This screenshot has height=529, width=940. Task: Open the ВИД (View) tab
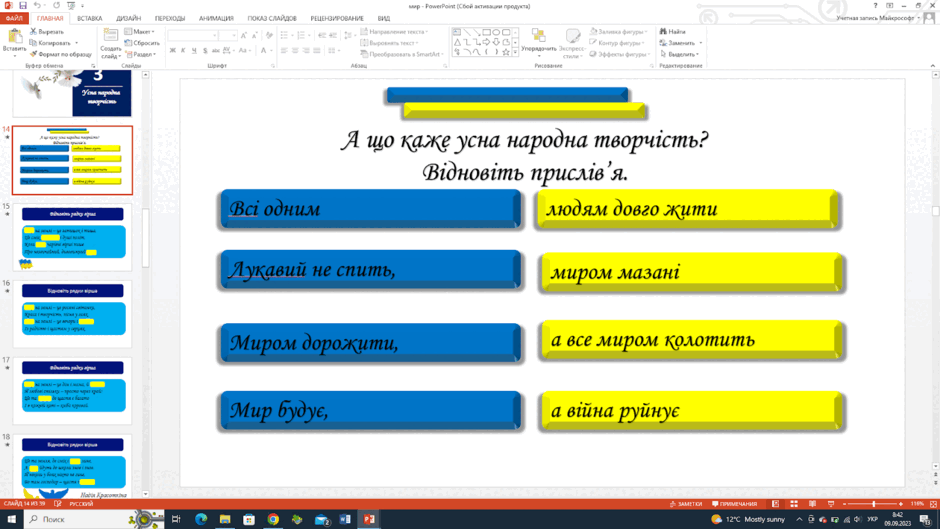pos(384,19)
